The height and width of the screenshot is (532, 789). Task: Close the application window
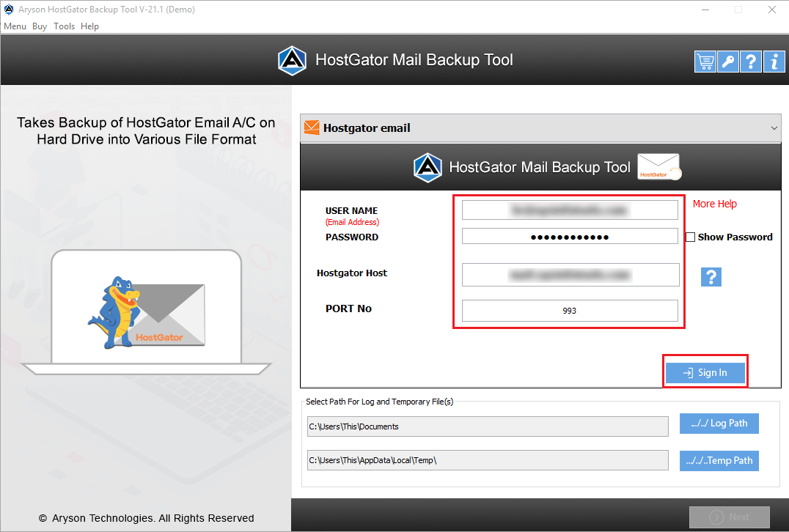[772, 10]
